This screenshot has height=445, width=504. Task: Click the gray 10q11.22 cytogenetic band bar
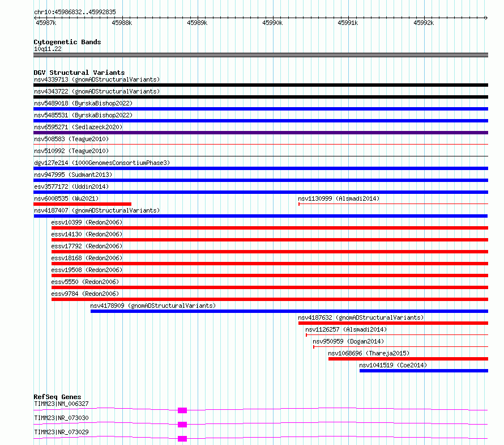[x=260, y=55]
